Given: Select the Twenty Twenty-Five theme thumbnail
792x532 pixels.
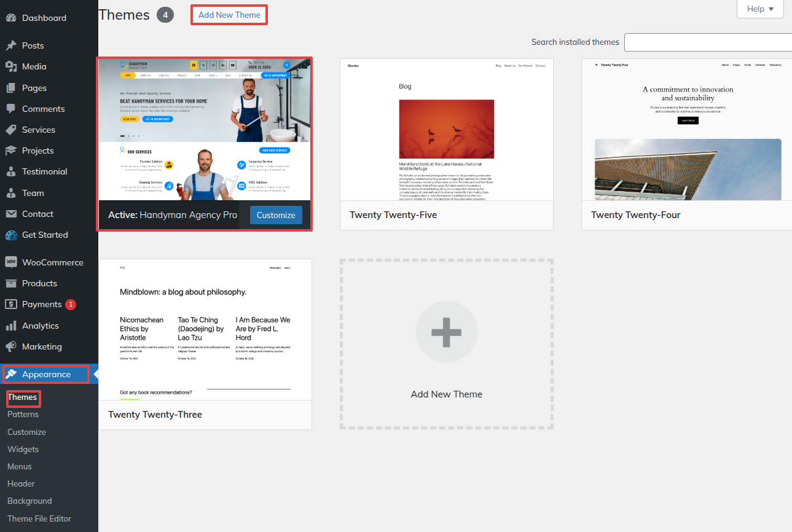Looking at the screenshot, I should [x=447, y=129].
